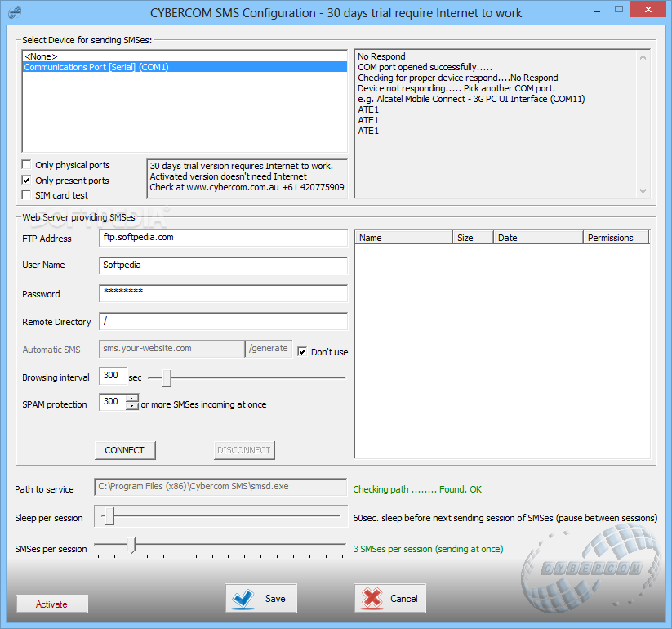
Task: Sort file list by Date column
Action: (x=538, y=238)
